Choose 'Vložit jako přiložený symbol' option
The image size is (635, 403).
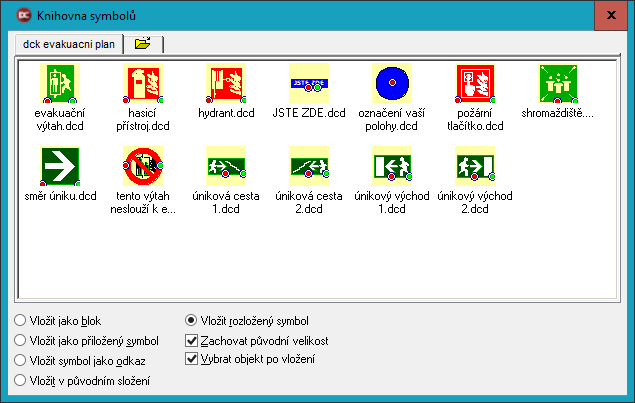point(21,340)
